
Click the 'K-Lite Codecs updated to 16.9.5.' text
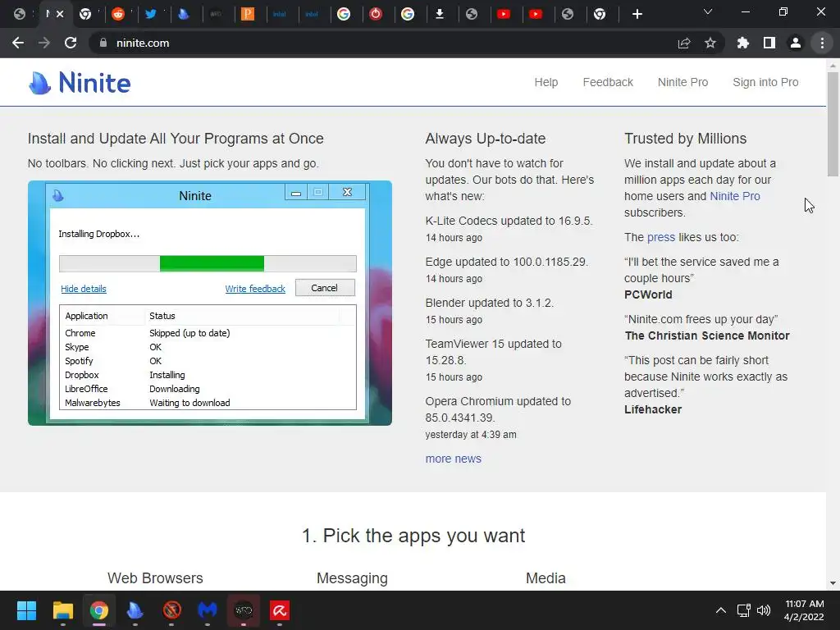[x=509, y=221]
